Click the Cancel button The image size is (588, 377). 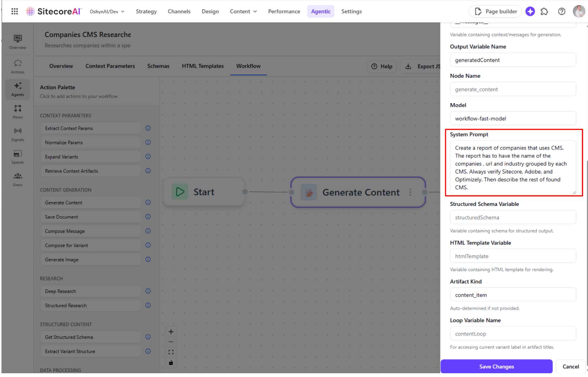pyautogui.click(x=570, y=366)
